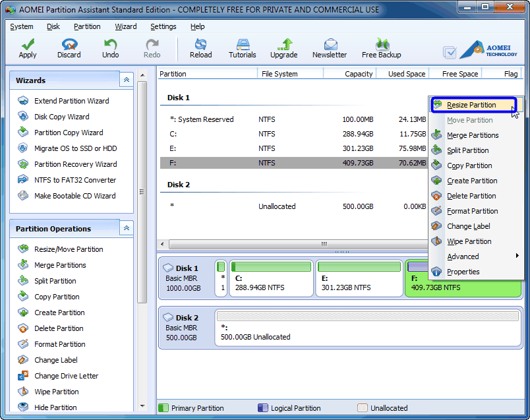
Task: Click the Change Drive Letter icon
Action: click(x=23, y=376)
